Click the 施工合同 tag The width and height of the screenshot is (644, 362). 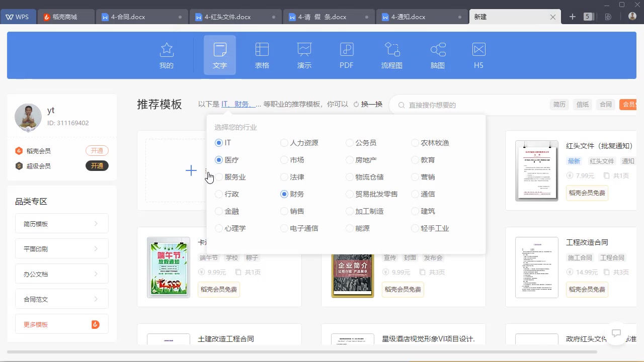click(580, 258)
